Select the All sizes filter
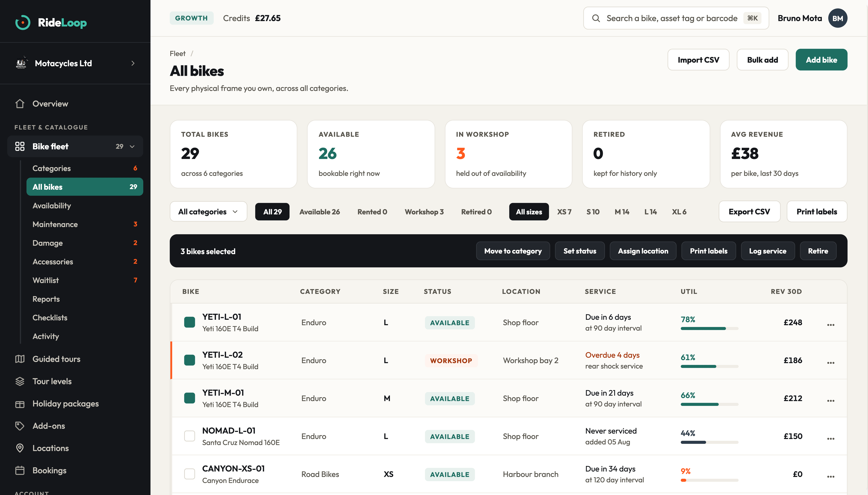Viewport: 868px width, 495px height. tap(529, 211)
